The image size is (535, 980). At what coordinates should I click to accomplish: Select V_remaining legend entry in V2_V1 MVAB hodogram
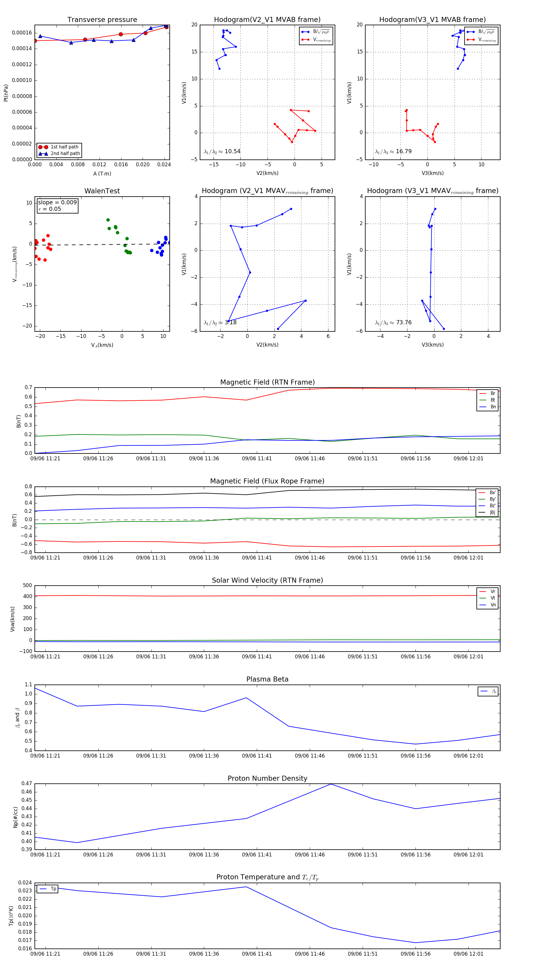pyautogui.click(x=316, y=39)
